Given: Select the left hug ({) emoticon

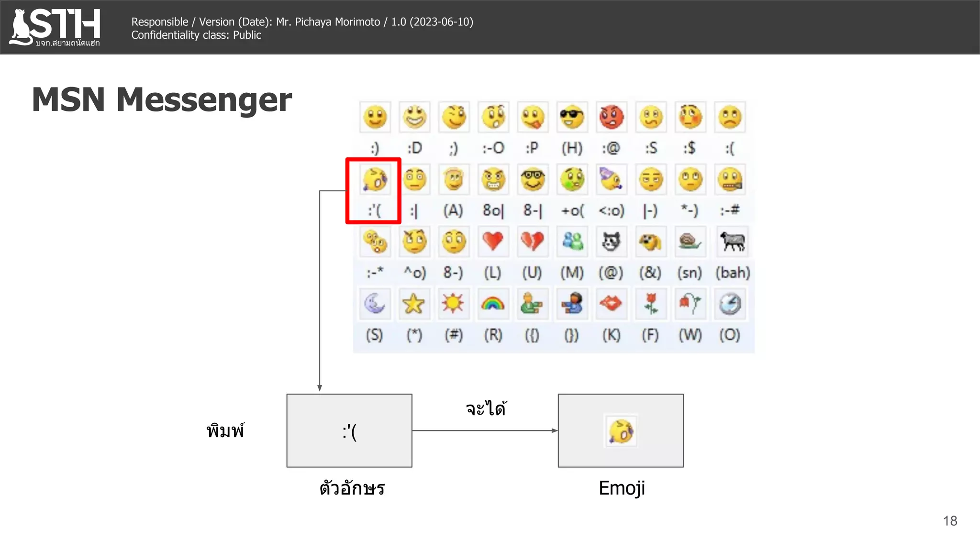Looking at the screenshot, I should coord(533,304).
